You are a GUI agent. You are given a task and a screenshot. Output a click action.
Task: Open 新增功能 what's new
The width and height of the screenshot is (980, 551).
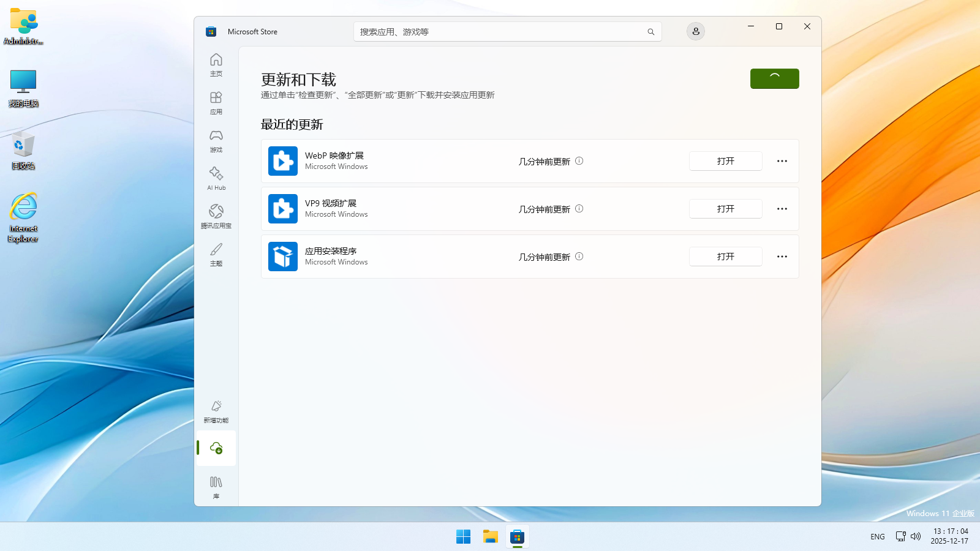click(x=216, y=411)
